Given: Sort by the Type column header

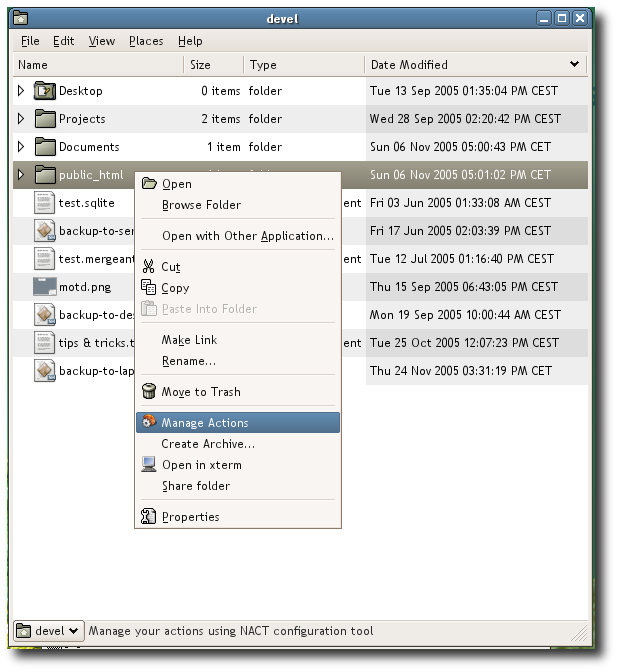Looking at the screenshot, I should 304,65.
